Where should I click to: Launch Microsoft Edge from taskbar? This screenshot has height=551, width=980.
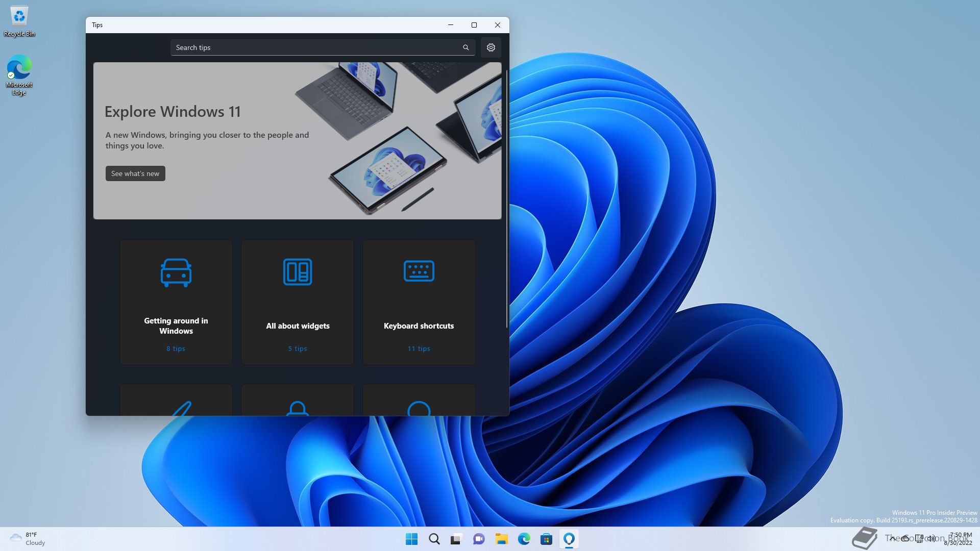[x=524, y=539]
